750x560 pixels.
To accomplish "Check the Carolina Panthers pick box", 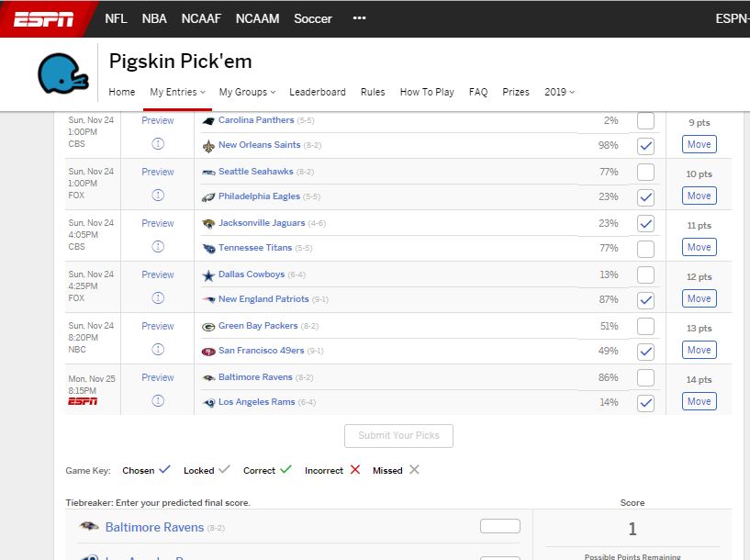I will [x=645, y=120].
